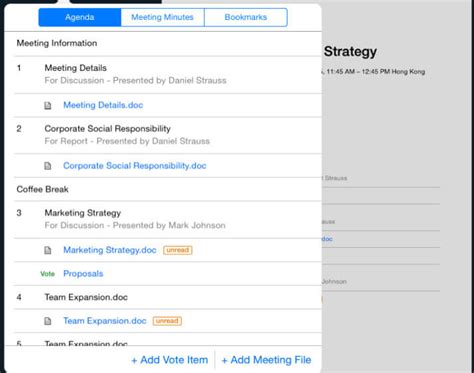Open Marketing Strategy.doc file link

click(110, 250)
